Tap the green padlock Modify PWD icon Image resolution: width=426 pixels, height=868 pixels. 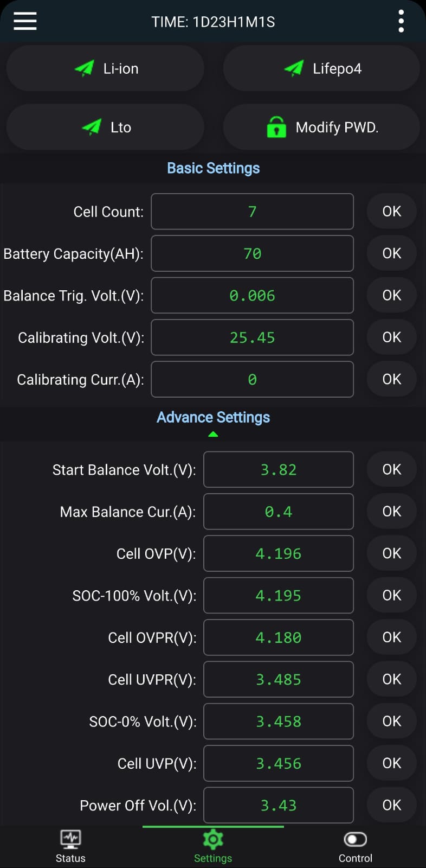click(x=276, y=127)
